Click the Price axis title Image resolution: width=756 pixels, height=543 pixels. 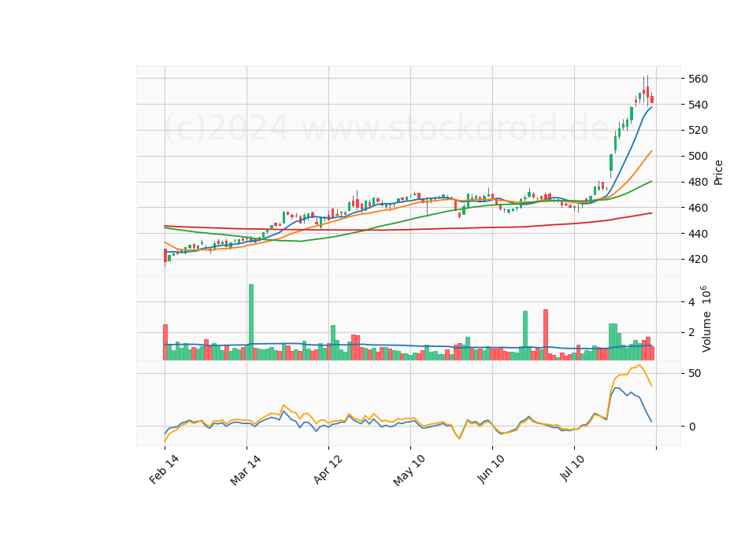[718, 172]
